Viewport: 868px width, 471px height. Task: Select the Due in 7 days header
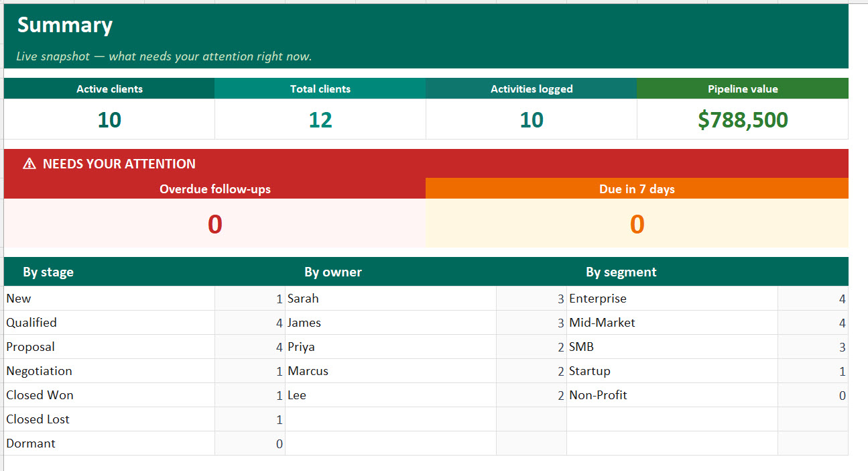coord(637,189)
